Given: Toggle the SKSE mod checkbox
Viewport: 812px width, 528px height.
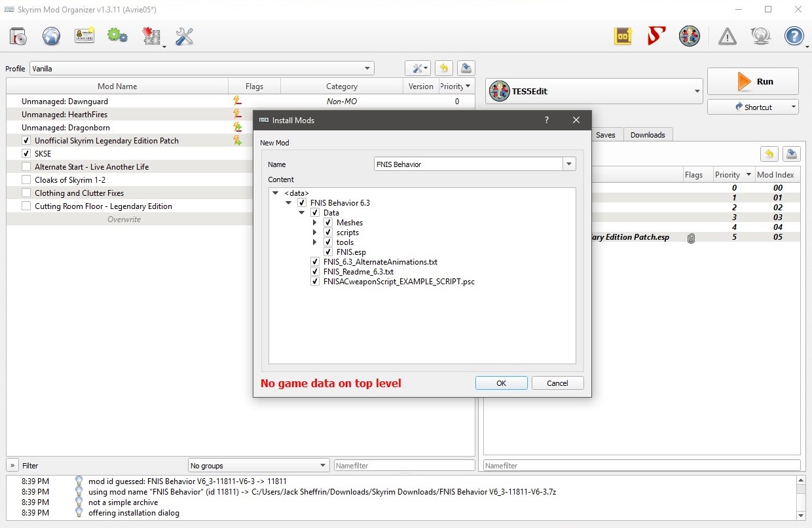Looking at the screenshot, I should tap(26, 154).
